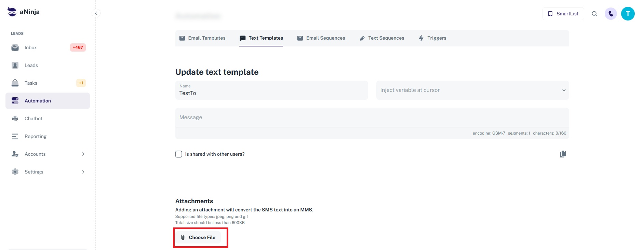Click into the Message text field
The height and width of the screenshot is (250, 644).
click(372, 117)
